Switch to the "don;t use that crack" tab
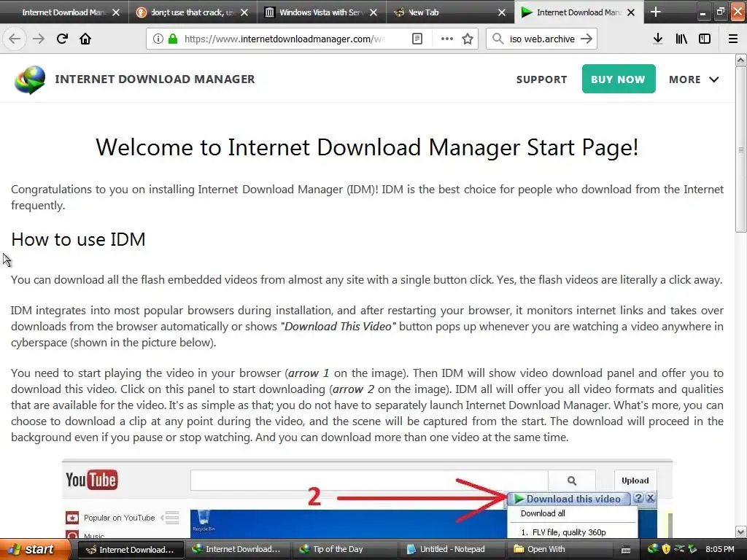This screenshot has height=560, width=747. (x=193, y=12)
